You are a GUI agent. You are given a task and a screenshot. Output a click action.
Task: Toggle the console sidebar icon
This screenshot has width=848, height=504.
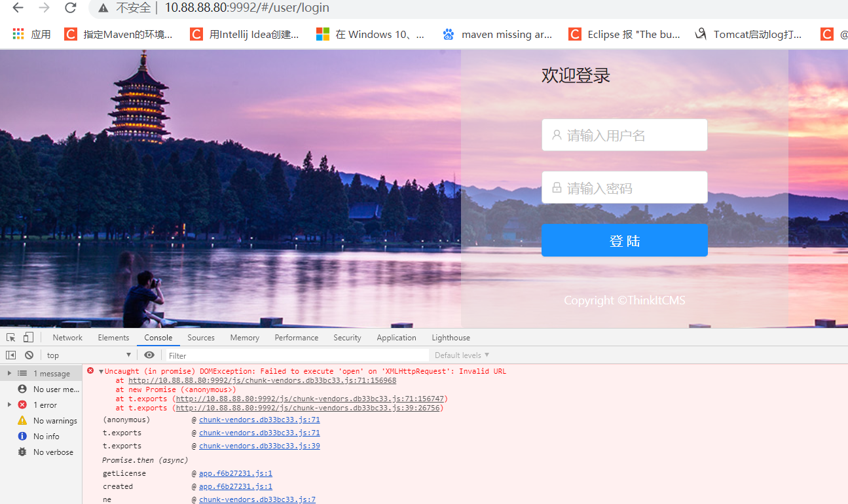(x=10, y=355)
